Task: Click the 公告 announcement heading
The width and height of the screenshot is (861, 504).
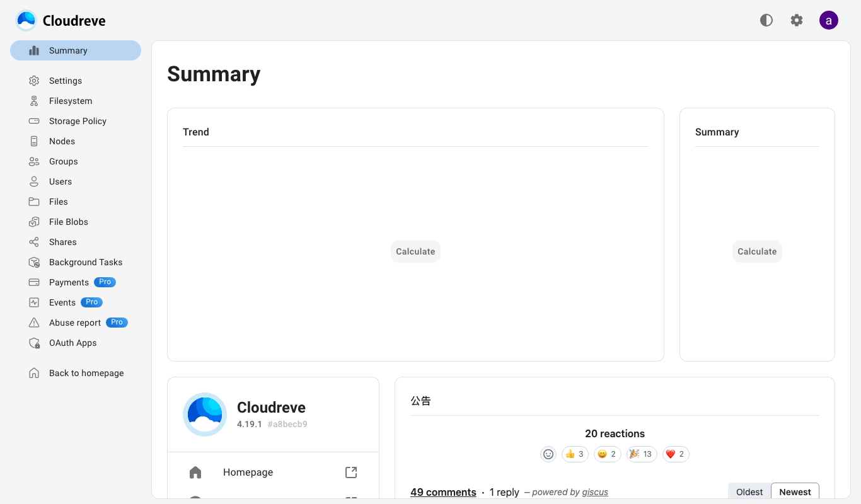Action: pyautogui.click(x=420, y=401)
